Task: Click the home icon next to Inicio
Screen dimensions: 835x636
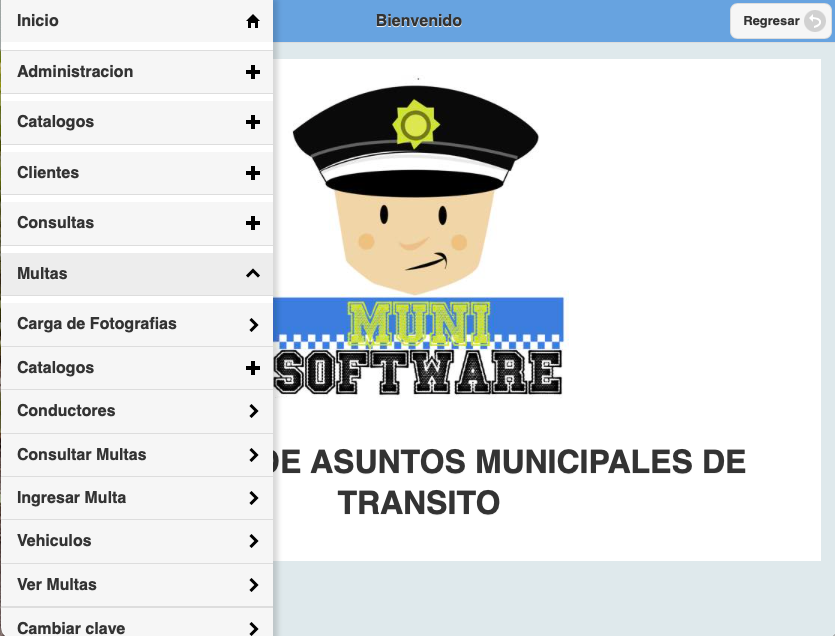Action: pyautogui.click(x=253, y=21)
